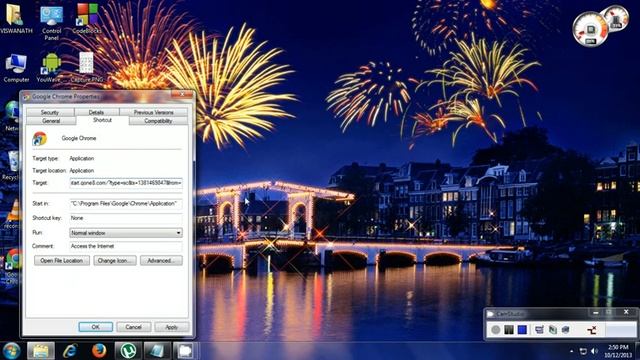Open the taskbar item beside uTorrent
Screen dimensions: 640x360
(x=158, y=351)
